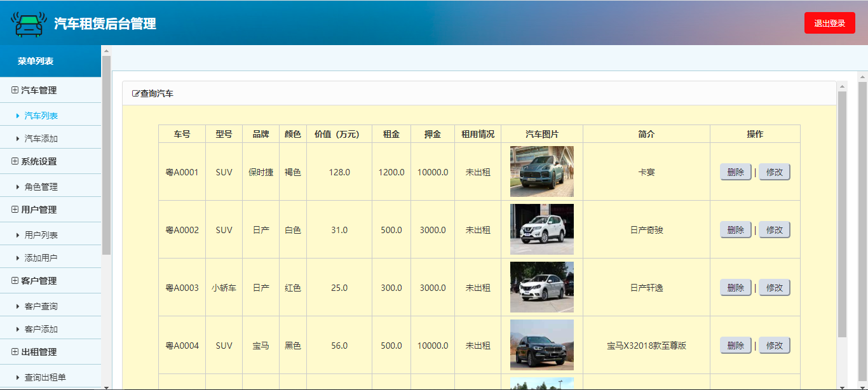868x390 pixels.
Task: Delete the car 粤A0004
Action: click(736, 346)
